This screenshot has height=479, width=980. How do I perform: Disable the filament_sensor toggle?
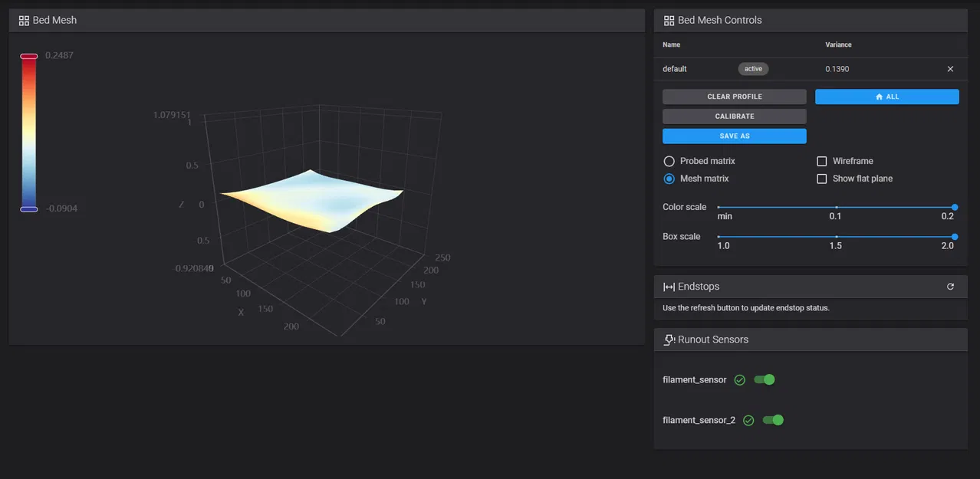765,379
